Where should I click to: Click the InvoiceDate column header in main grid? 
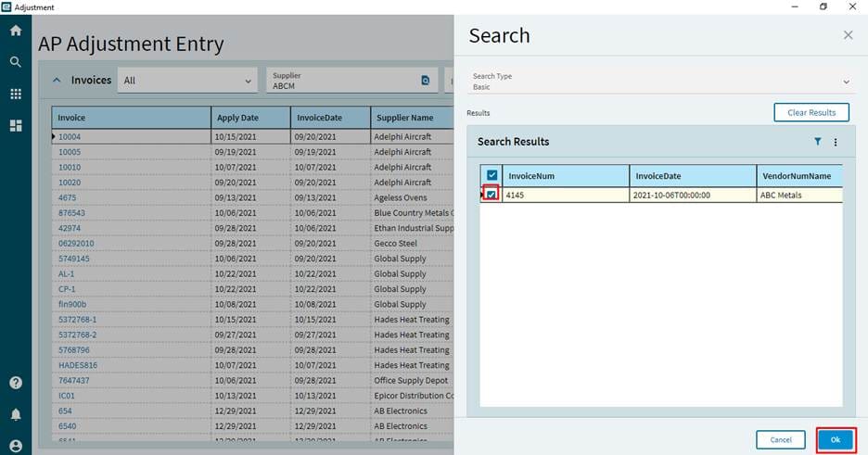pos(330,118)
